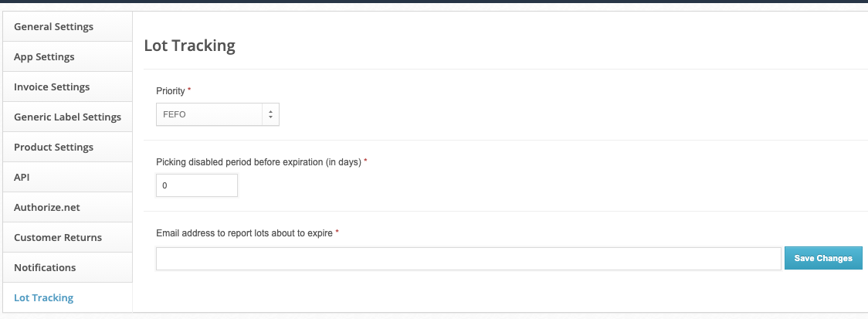Screen dimensions: 868x319
Task: Open Customer Returns settings
Action: pyautogui.click(x=67, y=237)
